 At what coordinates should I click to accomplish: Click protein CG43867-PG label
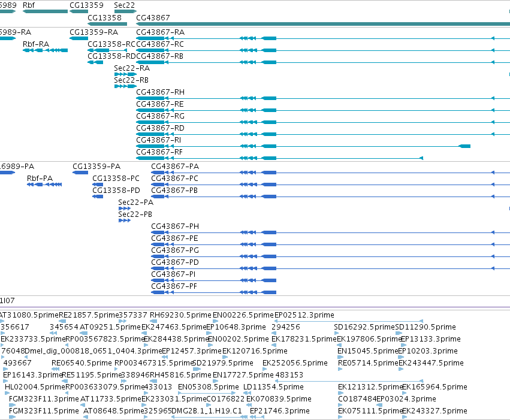coord(175,250)
